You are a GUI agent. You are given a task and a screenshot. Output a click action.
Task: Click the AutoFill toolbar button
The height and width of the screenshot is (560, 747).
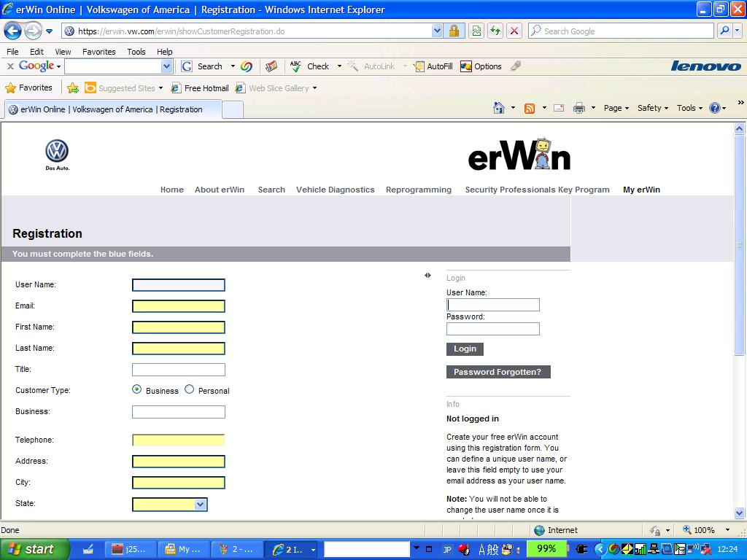tap(433, 66)
